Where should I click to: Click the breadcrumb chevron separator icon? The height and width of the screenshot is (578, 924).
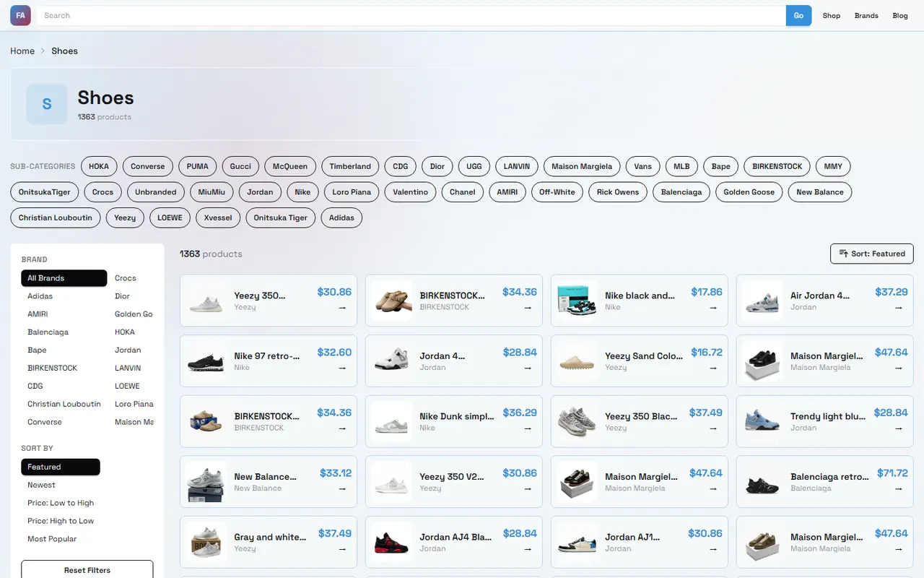43,51
